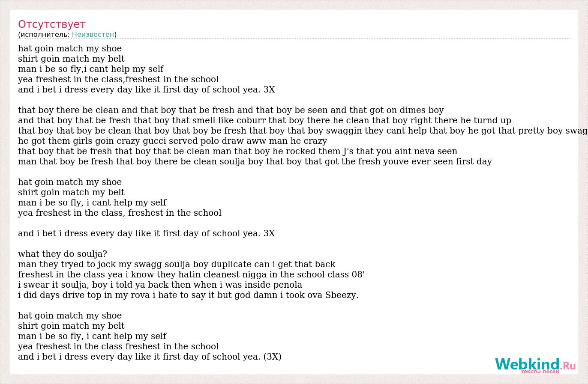Click the Webkind.Ru logo
The width and height of the screenshot is (588, 384).
535,365
